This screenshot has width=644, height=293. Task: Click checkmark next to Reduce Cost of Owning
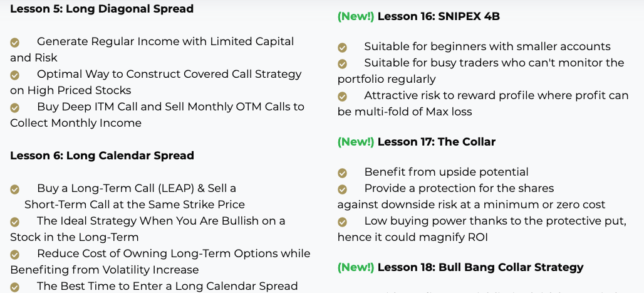tap(15, 255)
